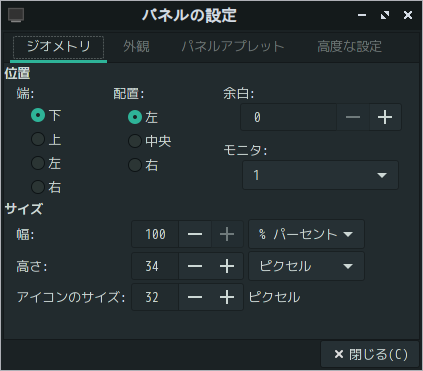This screenshot has height=371, width=423.
Task: Decrease the アイコンのサイズ value
Action: point(195,297)
